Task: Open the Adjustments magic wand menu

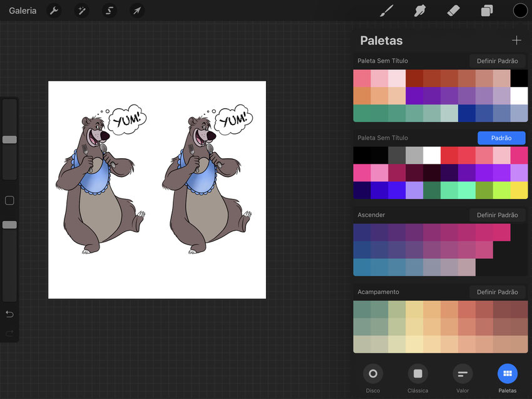Action: pyautogui.click(x=82, y=11)
